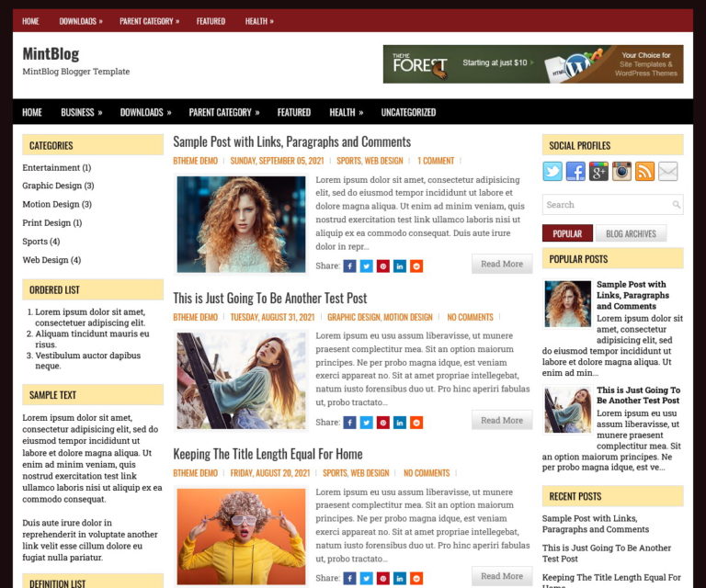Open Featured in the black navigation bar
This screenshot has height=588, width=706.
[x=294, y=112]
